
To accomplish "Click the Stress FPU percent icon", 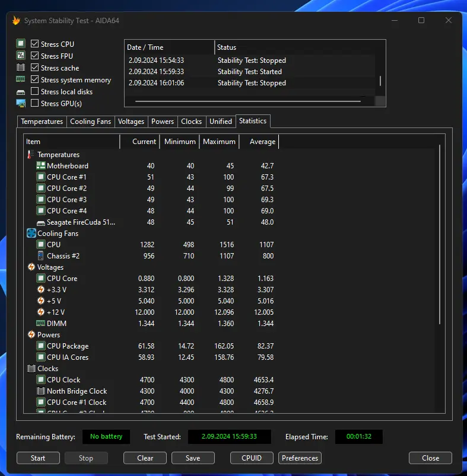I will coord(21,56).
